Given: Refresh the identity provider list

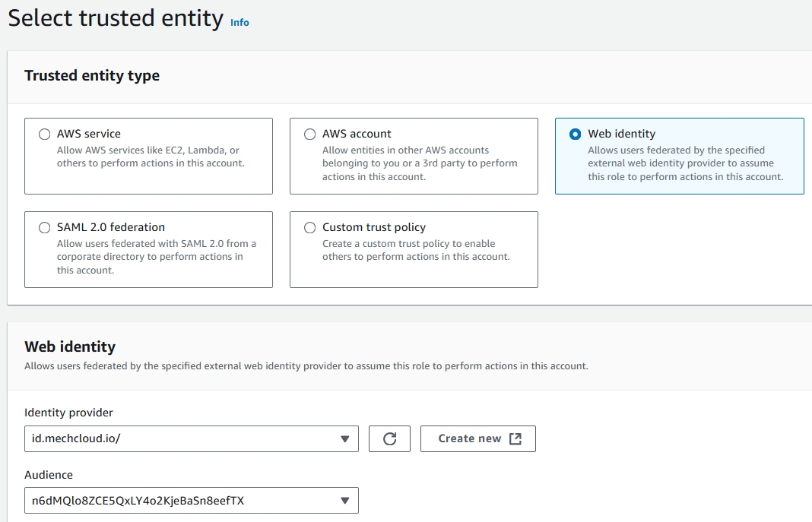Looking at the screenshot, I should coord(389,438).
